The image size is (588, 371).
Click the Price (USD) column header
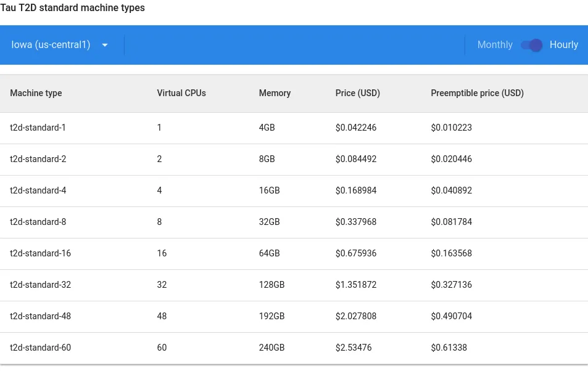(x=358, y=93)
